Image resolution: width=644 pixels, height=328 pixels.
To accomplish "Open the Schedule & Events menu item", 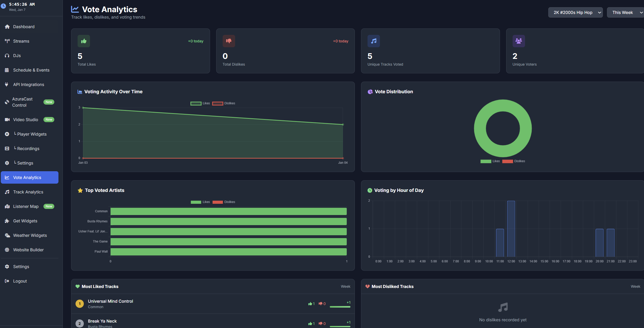I will [x=31, y=70].
